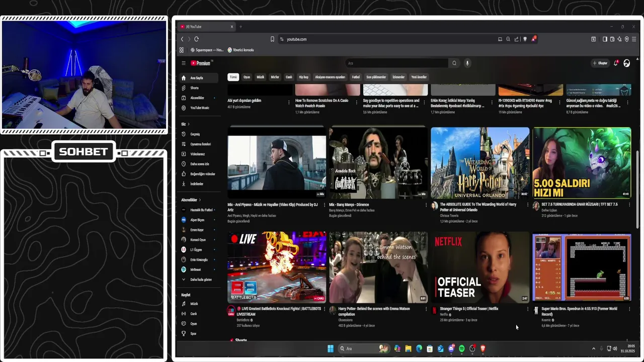Open the account avatar menu
This screenshot has width=644, height=362.
[626, 63]
